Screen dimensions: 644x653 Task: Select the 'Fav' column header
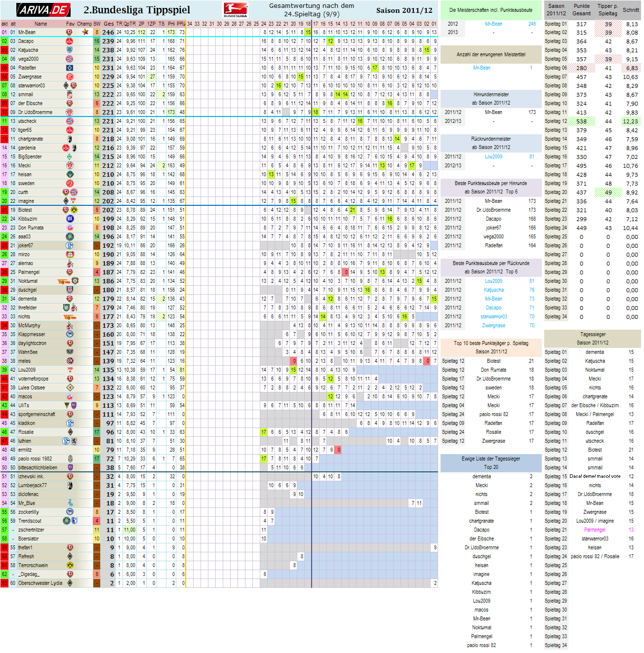70,24
